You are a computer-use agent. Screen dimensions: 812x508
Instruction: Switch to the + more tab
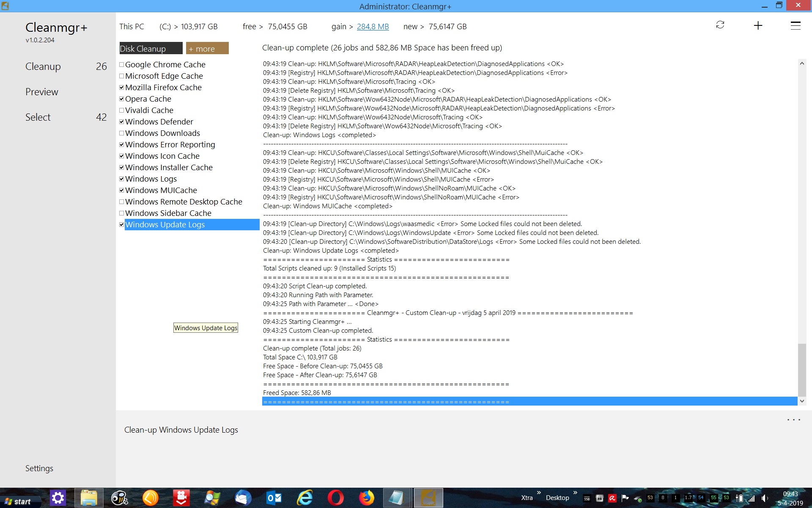coord(207,48)
